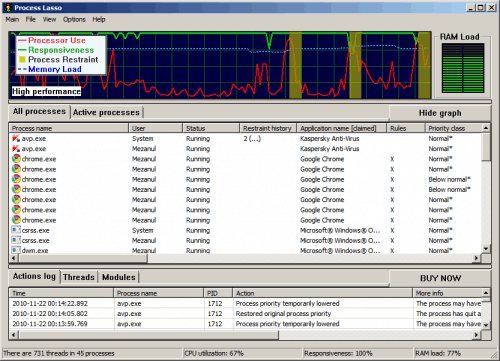The height and width of the screenshot is (361, 500).
Task: Open the File menu
Action: (31, 19)
